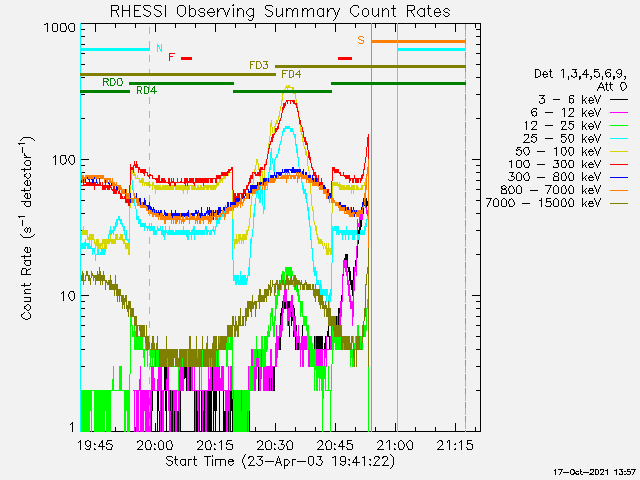The width and height of the screenshot is (640, 480).
Task: Select the 12 - 25 keV legend entry
Action: click(576, 125)
